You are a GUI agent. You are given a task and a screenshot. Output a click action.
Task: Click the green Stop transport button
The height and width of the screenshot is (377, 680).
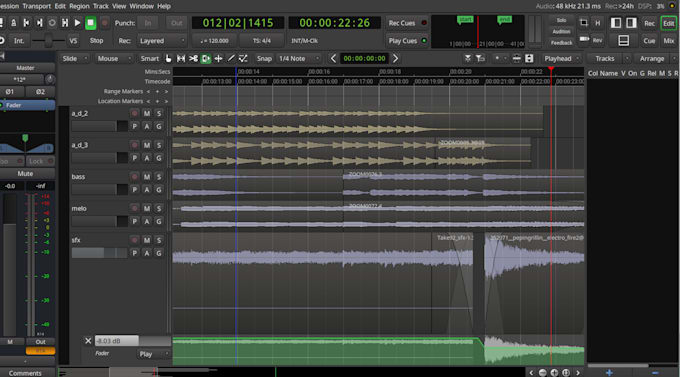(x=91, y=23)
